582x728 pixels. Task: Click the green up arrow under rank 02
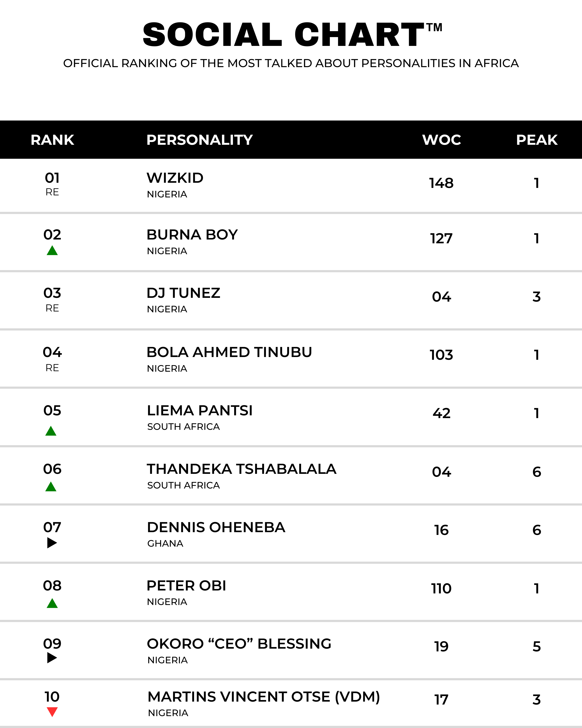[x=52, y=251]
